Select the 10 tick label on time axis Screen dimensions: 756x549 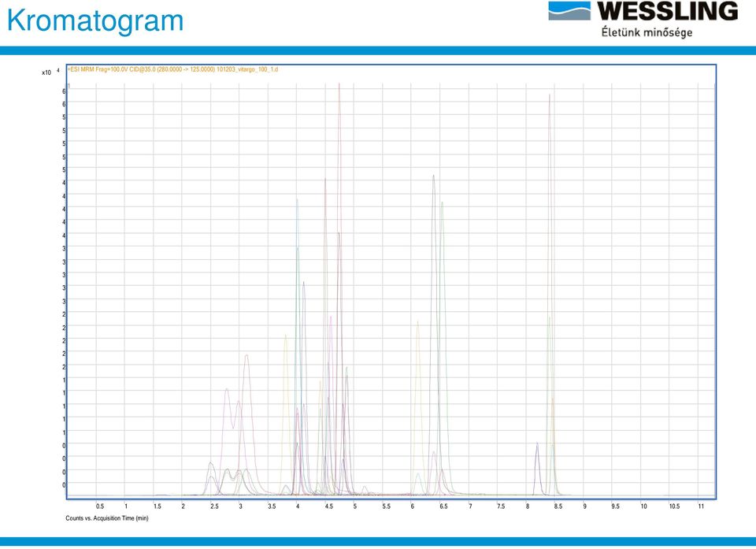click(643, 506)
